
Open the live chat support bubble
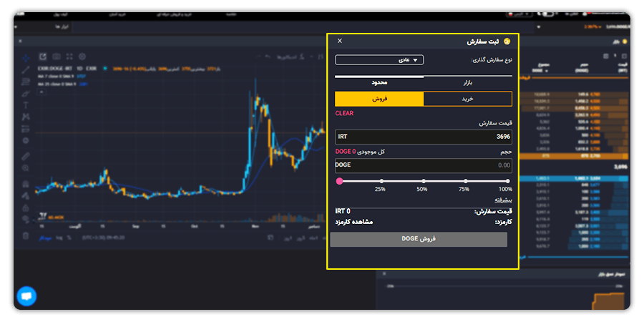point(26,296)
